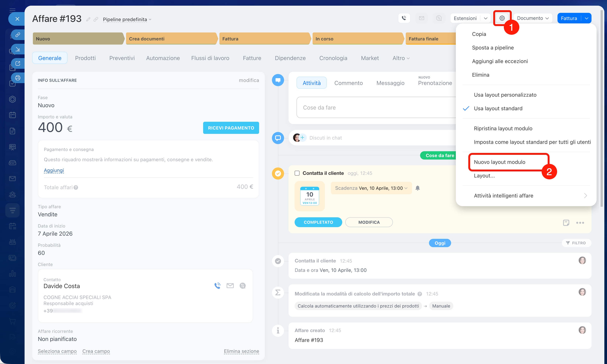Open the three-dots menu on activity
The width and height of the screenshot is (607, 364).
click(x=580, y=223)
